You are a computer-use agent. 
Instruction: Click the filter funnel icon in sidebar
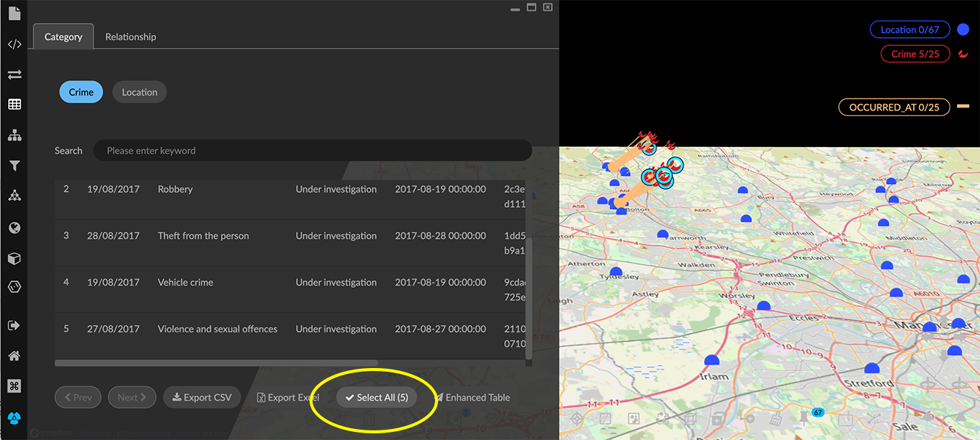pos(14,166)
